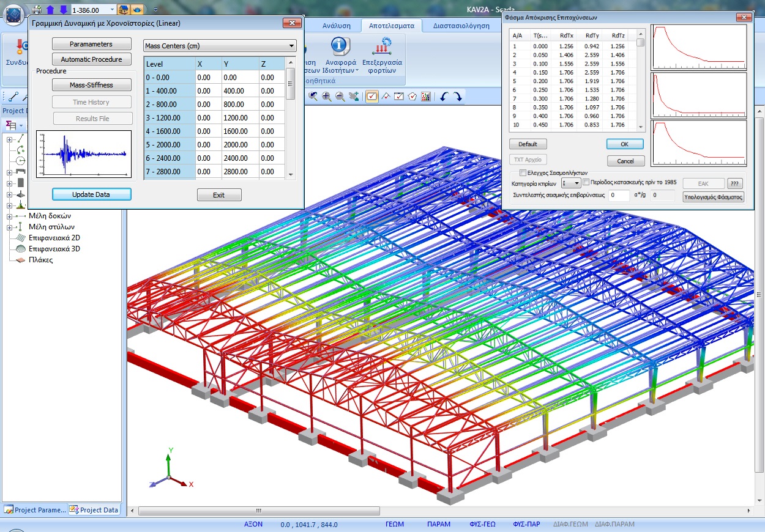765x532 pixels.
Task: Click Exit in the Linear dynamic dialog
Action: point(219,195)
